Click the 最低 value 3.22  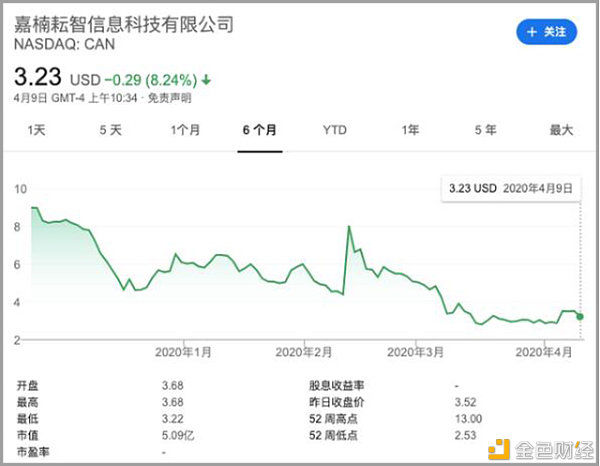pos(173,419)
